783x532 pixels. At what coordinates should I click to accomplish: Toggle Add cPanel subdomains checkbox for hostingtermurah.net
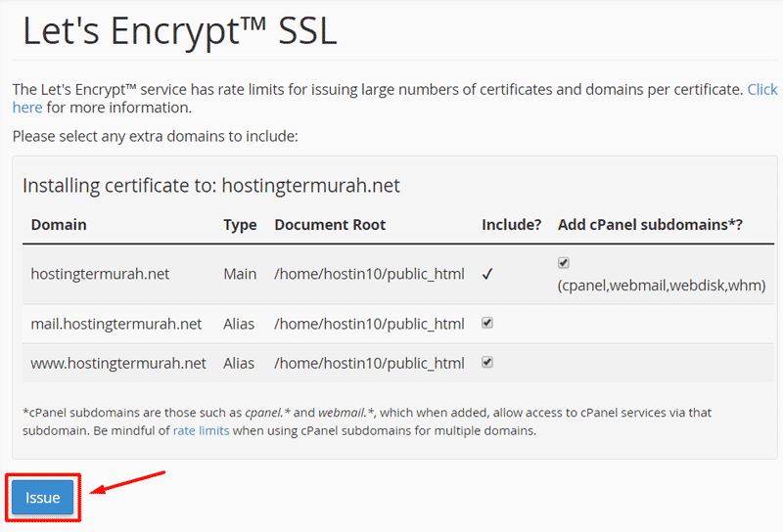click(x=564, y=262)
